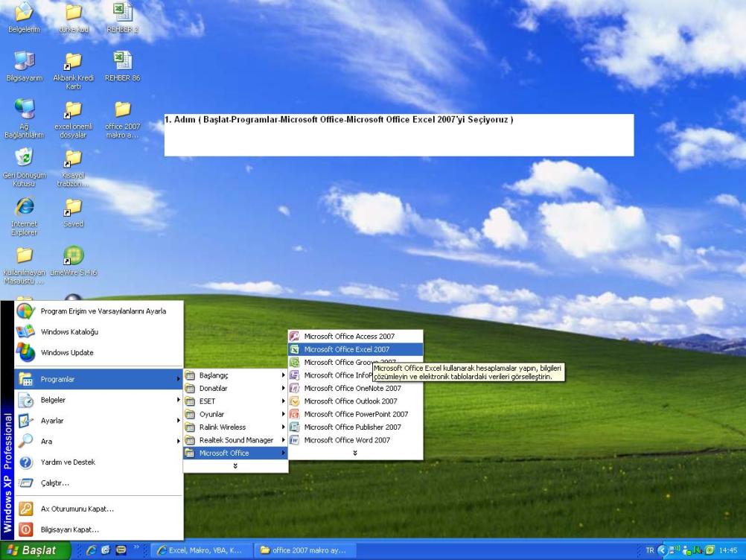Open Microsoft Office Access 2007 entry

pyautogui.click(x=355, y=337)
